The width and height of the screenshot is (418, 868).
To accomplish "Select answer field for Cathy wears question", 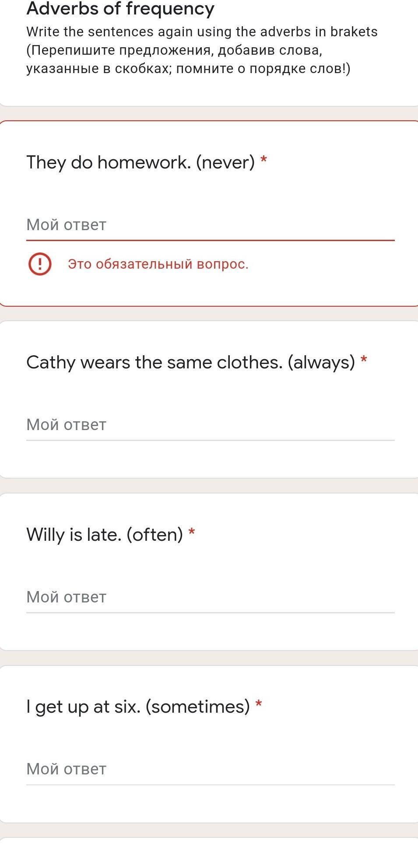I will [210, 425].
